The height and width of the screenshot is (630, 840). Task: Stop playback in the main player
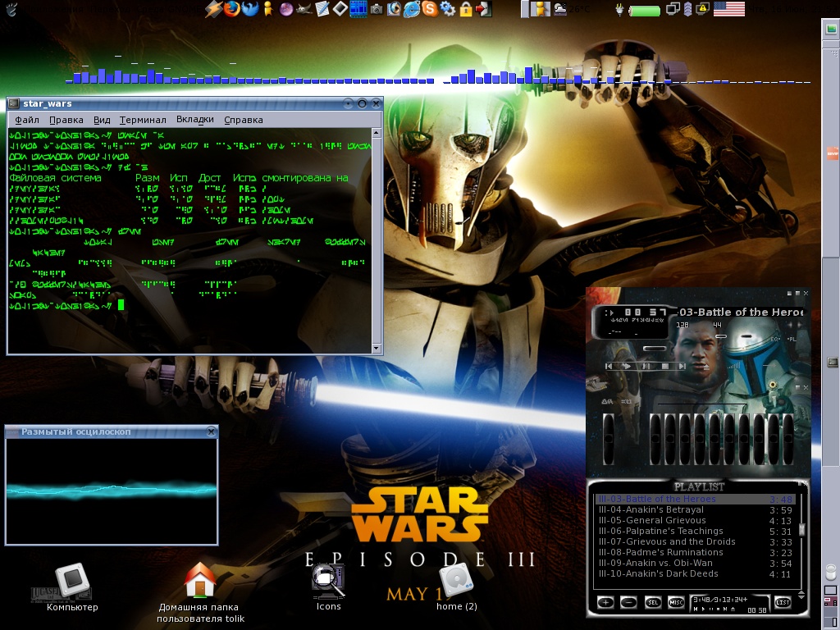click(664, 366)
